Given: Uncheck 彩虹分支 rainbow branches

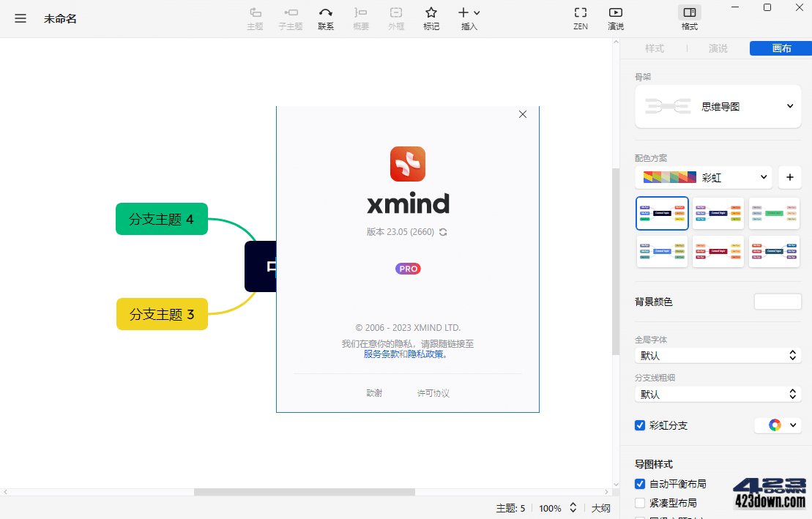Looking at the screenshot, I should point(639,425).
